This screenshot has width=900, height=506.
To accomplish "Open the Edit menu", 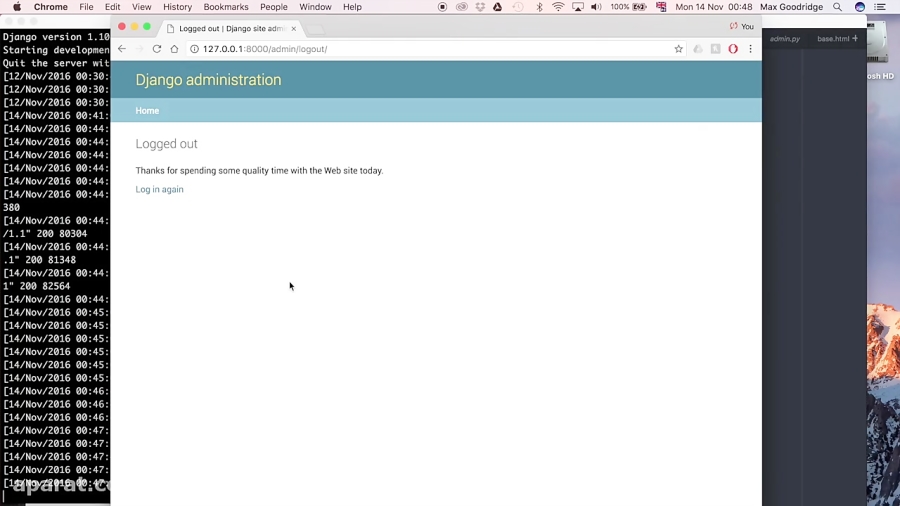I will [x=112, y=7].
